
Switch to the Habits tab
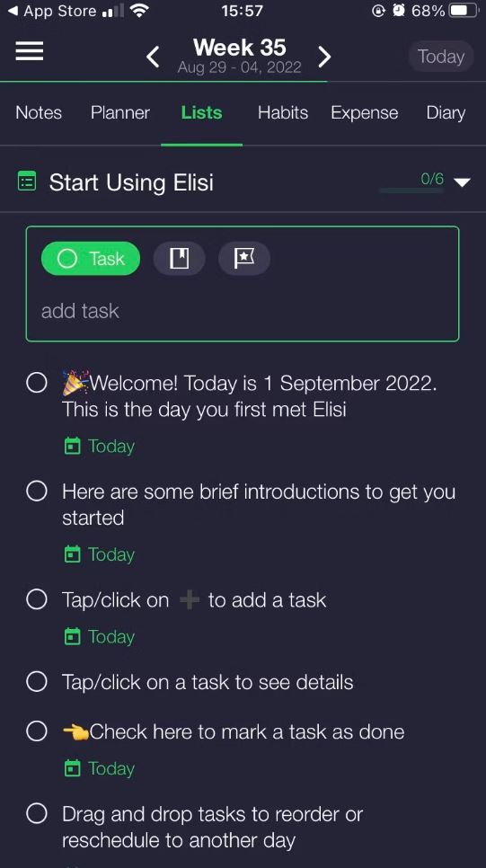(283, 113)
